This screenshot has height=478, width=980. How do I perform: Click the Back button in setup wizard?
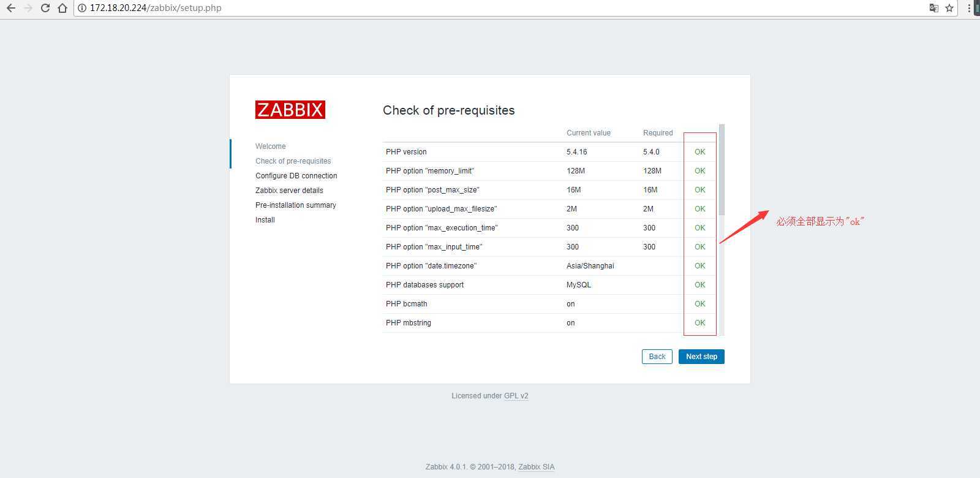click(657, 357)
